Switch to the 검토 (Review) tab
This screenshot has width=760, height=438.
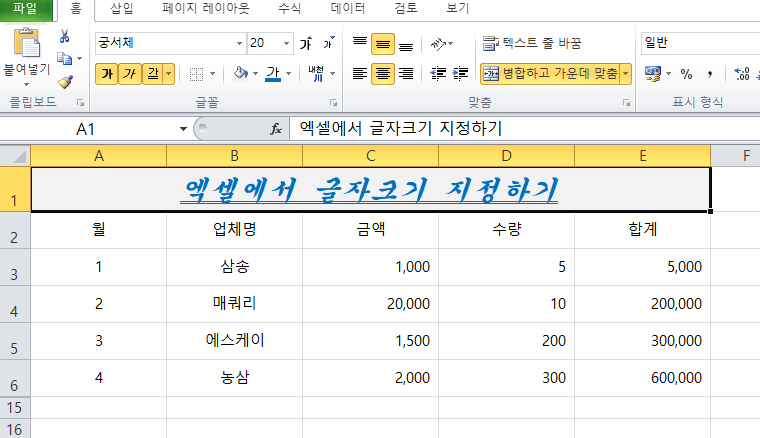click(406, 9)
